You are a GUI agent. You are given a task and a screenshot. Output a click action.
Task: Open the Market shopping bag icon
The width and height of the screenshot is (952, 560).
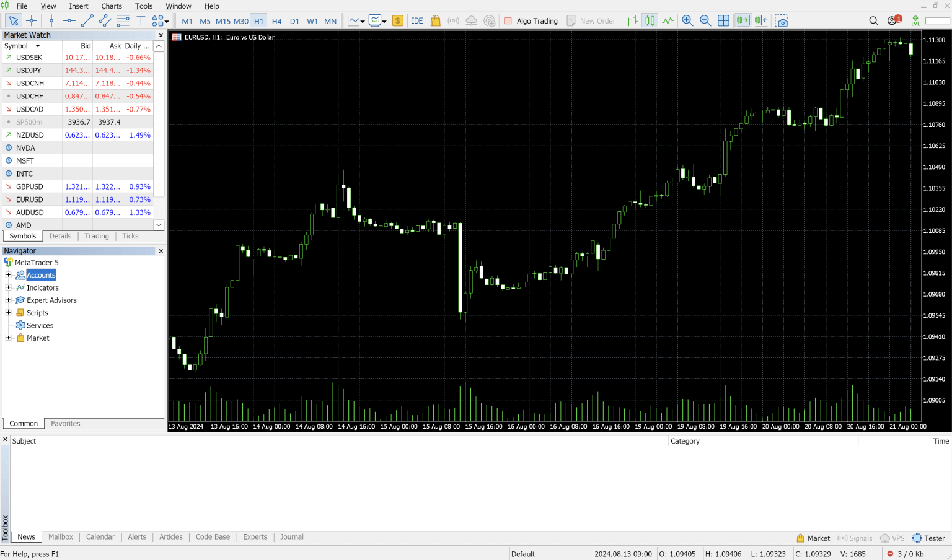pos(436,21)
